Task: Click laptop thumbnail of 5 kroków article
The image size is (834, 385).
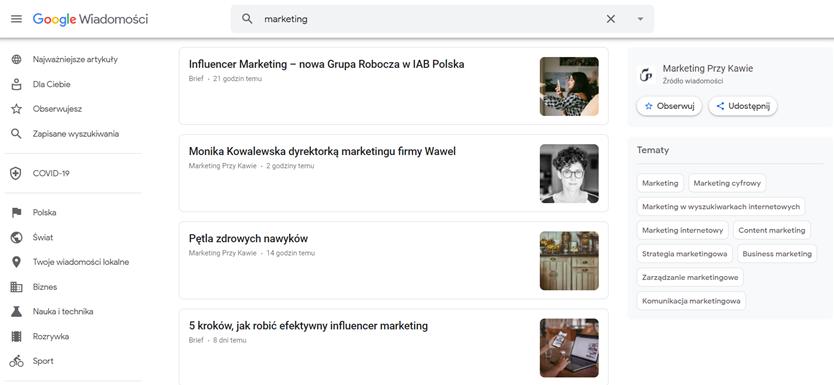Action: click(x=569, y=348)
